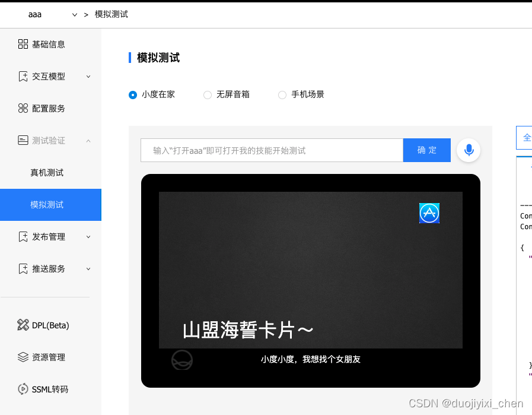Click the 测试验证 panel icon
532x415 pixels.
[23, 140]
